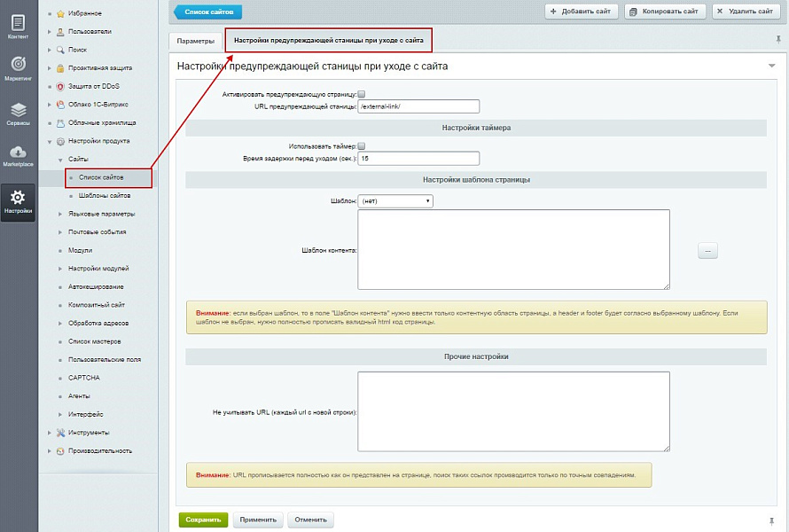Open the Модули tree item

tap(80, 250)
